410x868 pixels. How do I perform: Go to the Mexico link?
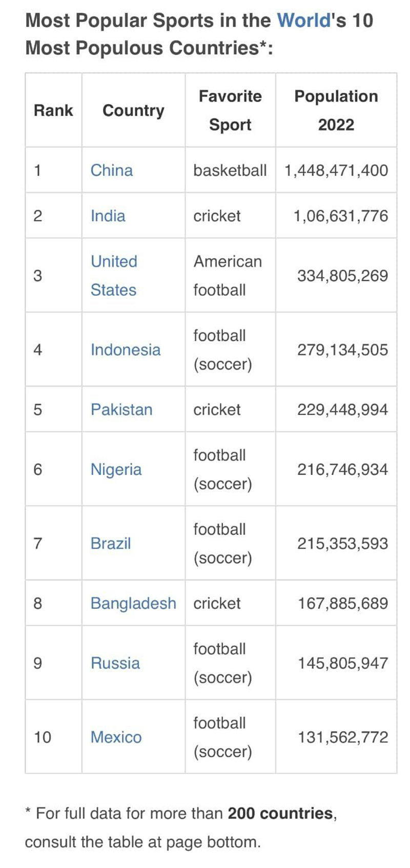point(116,737)
